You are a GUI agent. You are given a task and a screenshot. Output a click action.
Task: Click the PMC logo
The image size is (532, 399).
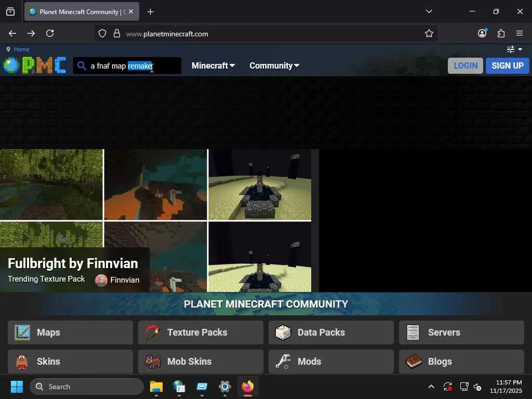point(35,65)
